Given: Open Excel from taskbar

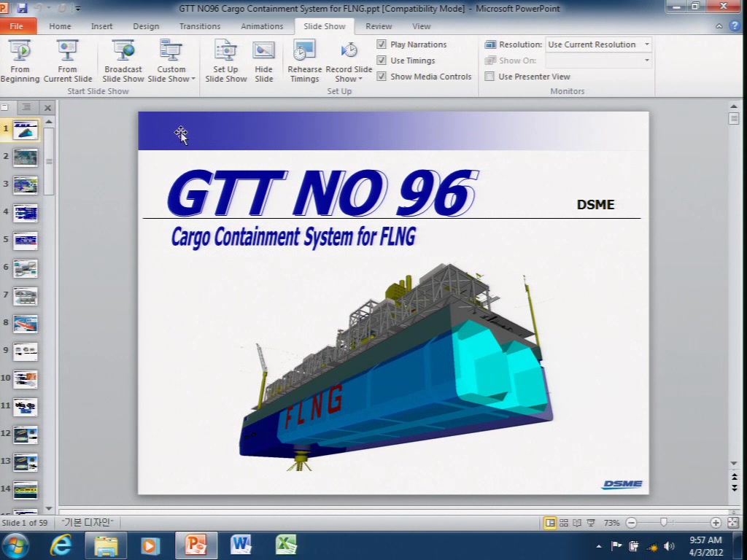Looking at the screenshot, I should pyautogui.click(x=286, y=545).
